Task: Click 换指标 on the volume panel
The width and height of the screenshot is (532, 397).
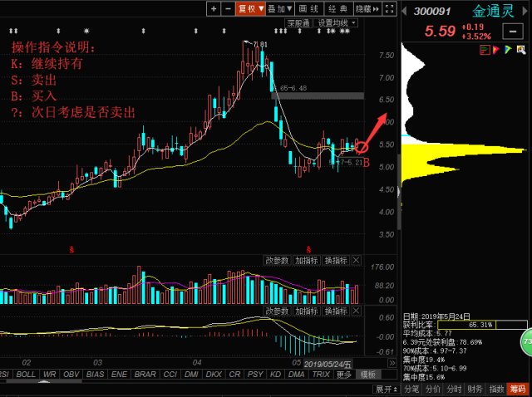Action: [336, 260]
